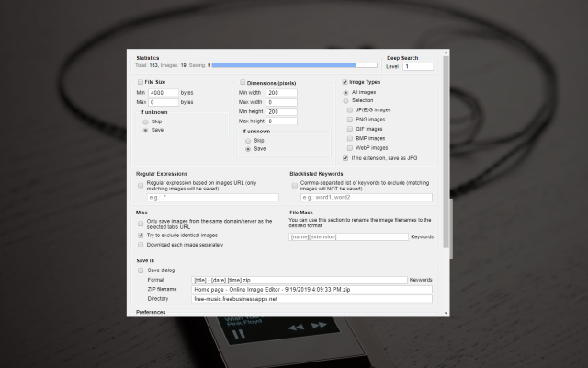The width and height of the screenshot is (588, 368).
Task: Uncheck 'Try to exclude identical images'
Action: point(141,236)
